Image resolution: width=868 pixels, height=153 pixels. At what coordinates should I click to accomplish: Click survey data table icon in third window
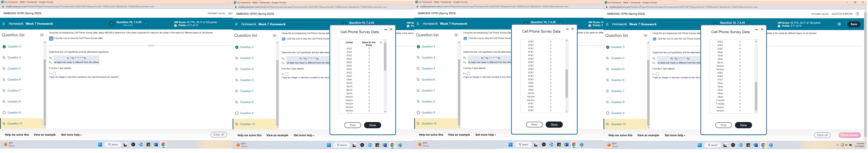point(465,39)
